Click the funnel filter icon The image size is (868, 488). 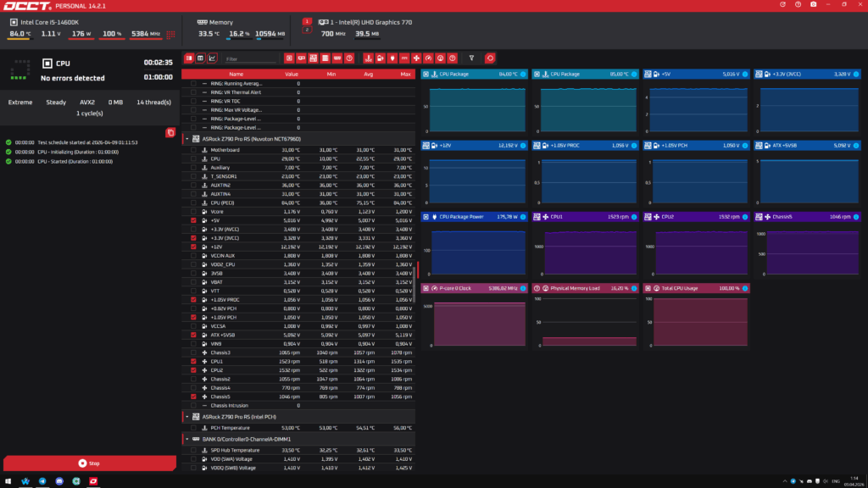point(471,58)
